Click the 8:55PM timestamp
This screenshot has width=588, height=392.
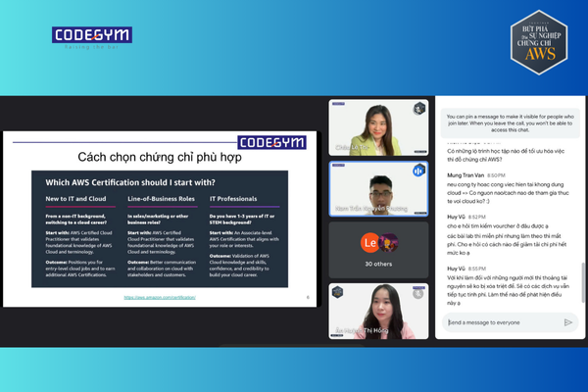point(477,269)
